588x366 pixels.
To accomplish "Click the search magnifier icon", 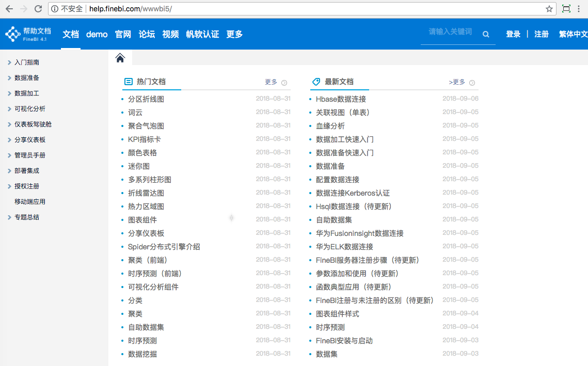I will click(486, 34).
